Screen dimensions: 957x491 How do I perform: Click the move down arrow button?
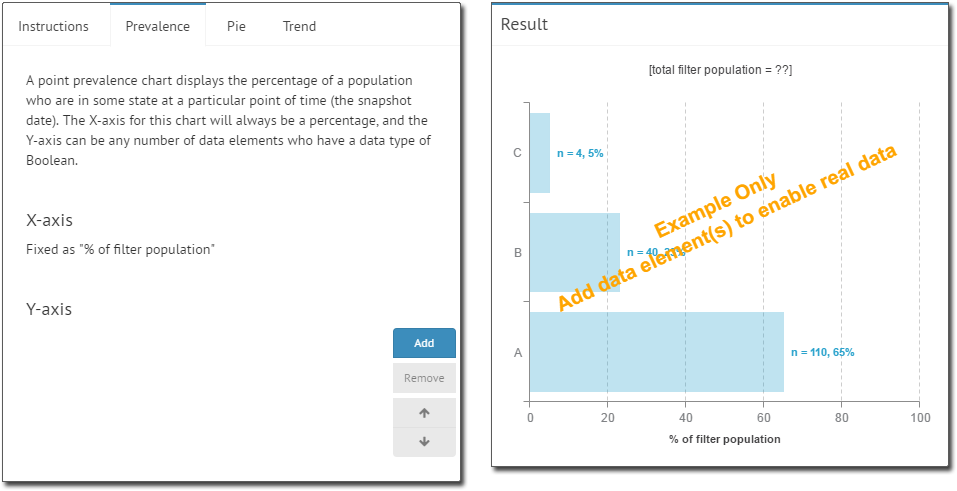(424, 441)
